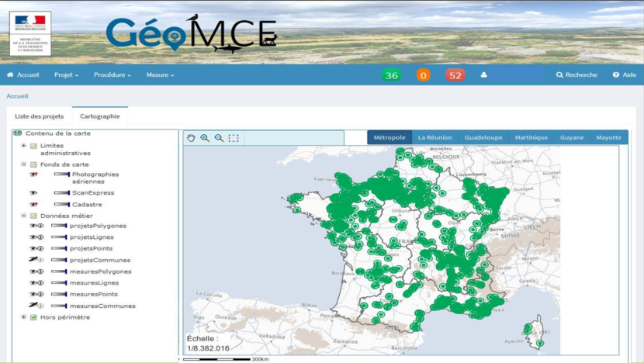The width and height of the screenshot is (644, 363).
Task: Collapse the Fonds de carte group
Action: coord(24,164)
